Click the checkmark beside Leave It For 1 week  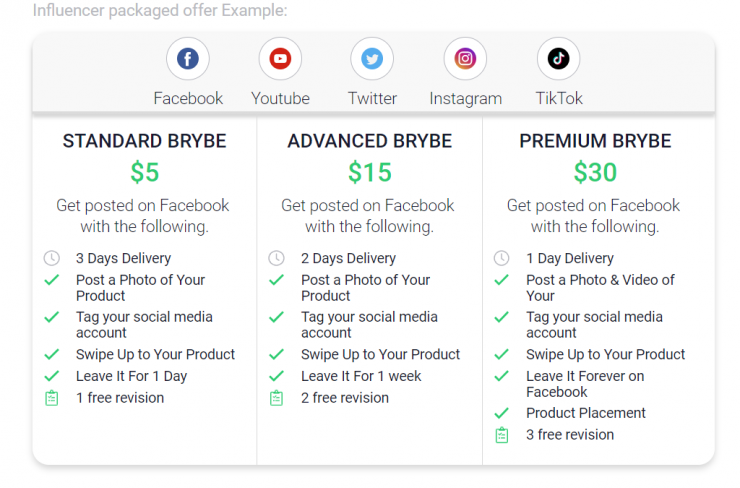pyautogui.click(x=277, y=376)
